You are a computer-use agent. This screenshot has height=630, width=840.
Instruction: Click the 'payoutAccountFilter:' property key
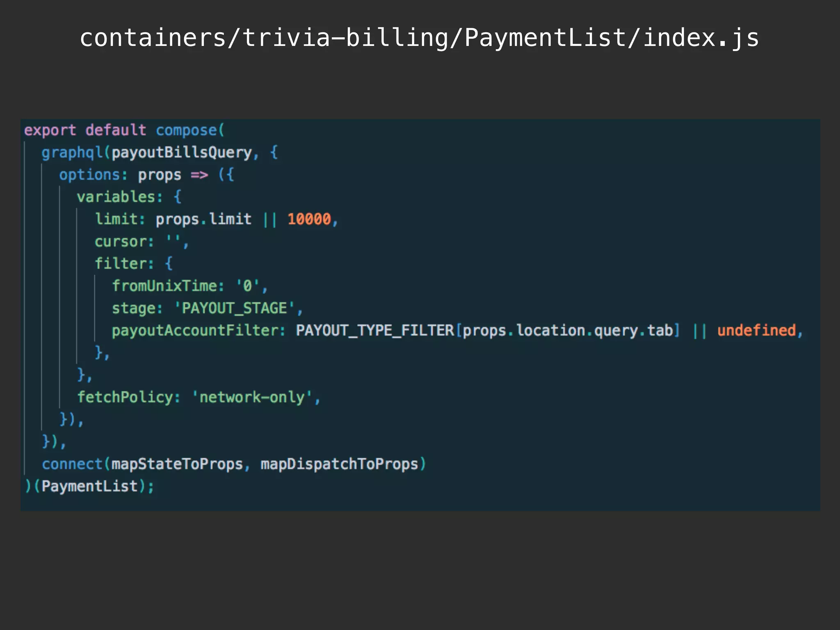pos(199,331)
